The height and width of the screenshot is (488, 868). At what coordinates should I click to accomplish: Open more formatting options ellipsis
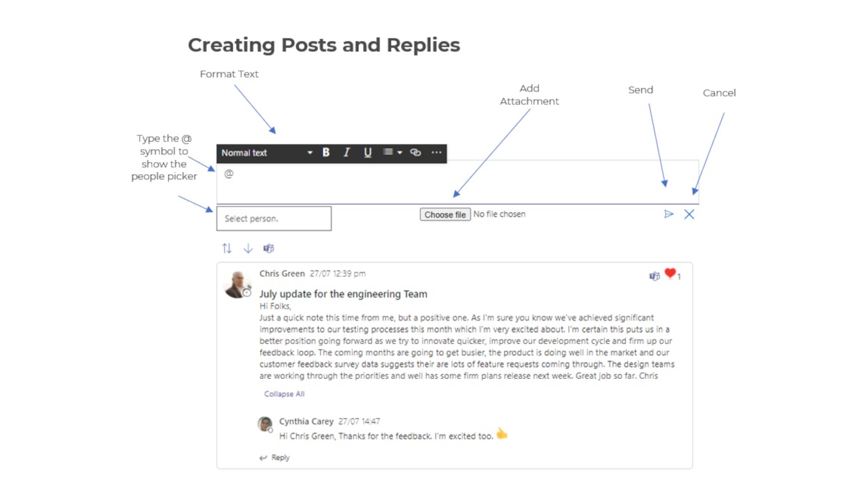(436, 152)
